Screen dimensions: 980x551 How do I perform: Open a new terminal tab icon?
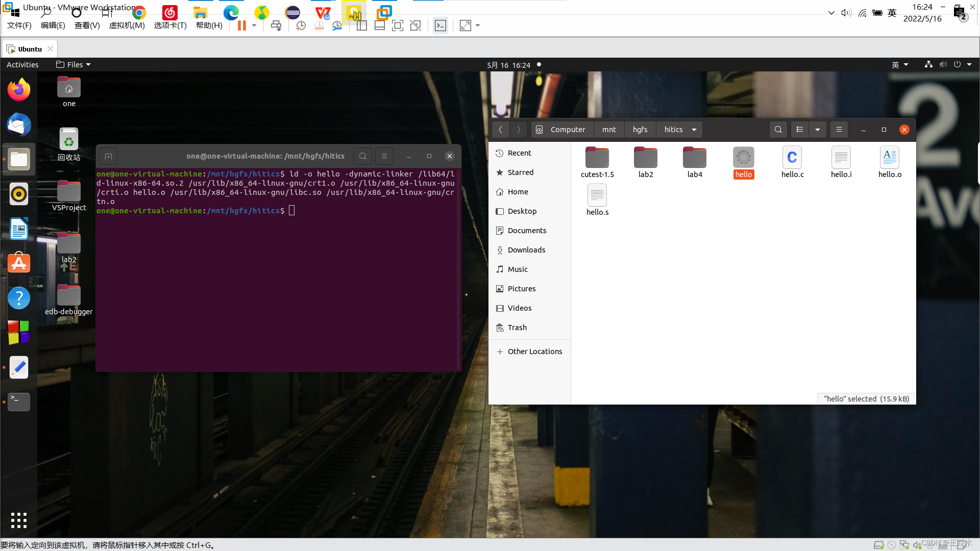(108, 156)
